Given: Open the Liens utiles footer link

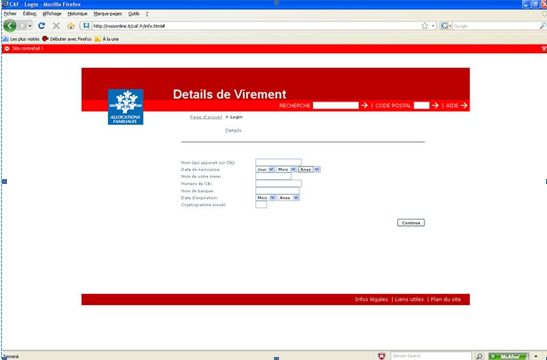Looking at the screenshot, I should [409, 299].
